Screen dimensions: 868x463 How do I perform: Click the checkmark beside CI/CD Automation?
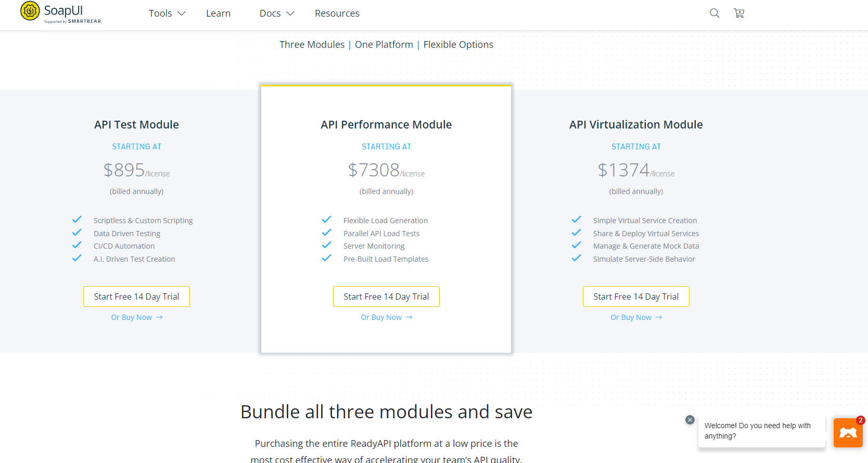(77, 245)
